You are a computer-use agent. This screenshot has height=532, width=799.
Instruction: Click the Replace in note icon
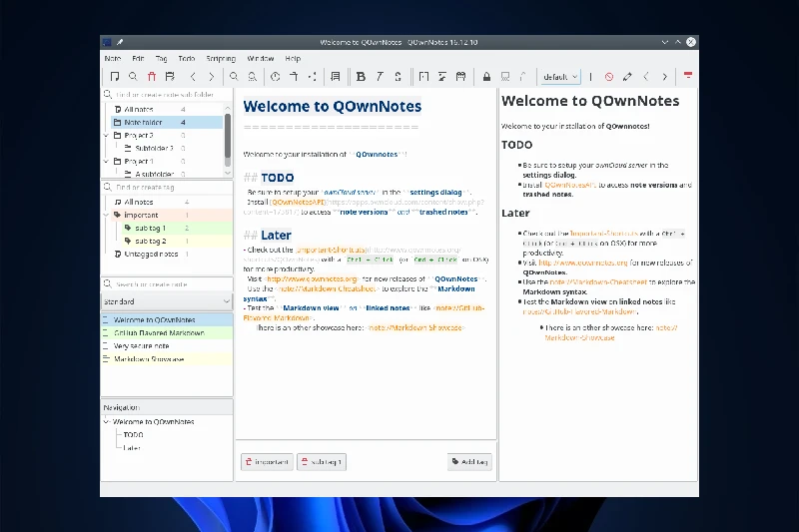[x=253, y=77]
